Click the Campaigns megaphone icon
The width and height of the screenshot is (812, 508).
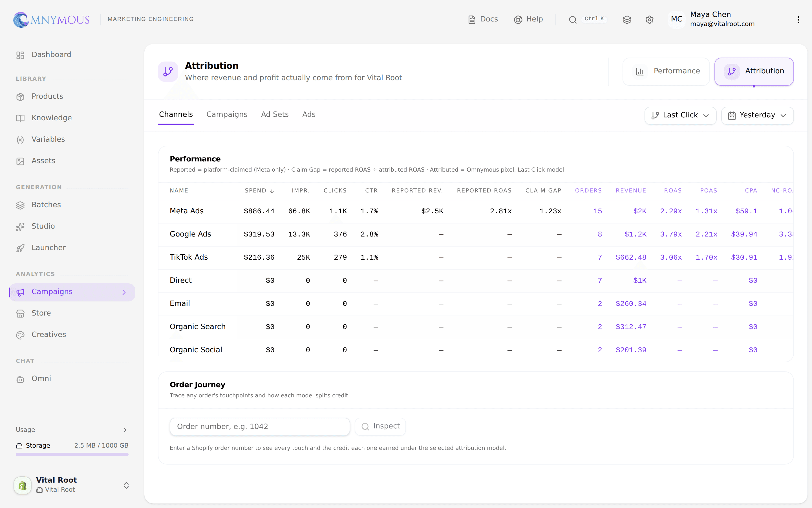pyautogui.click(x=21, y=292)
